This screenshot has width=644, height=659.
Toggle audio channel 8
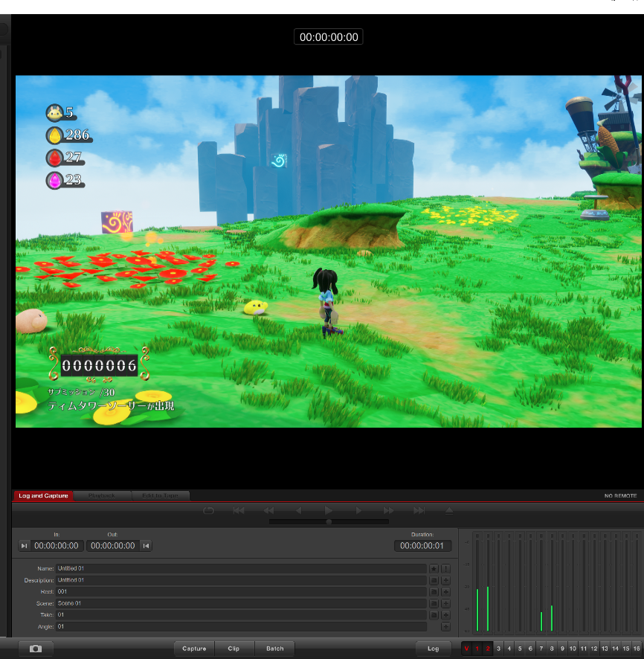point(552,649)
